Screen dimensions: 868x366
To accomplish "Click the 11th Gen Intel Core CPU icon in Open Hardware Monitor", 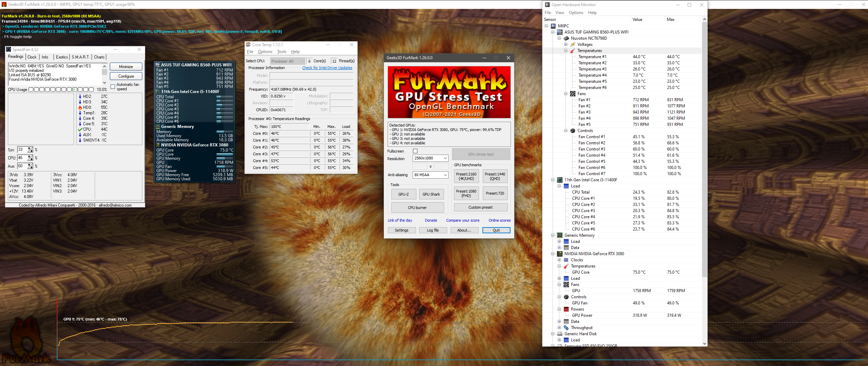I will 560,180.
